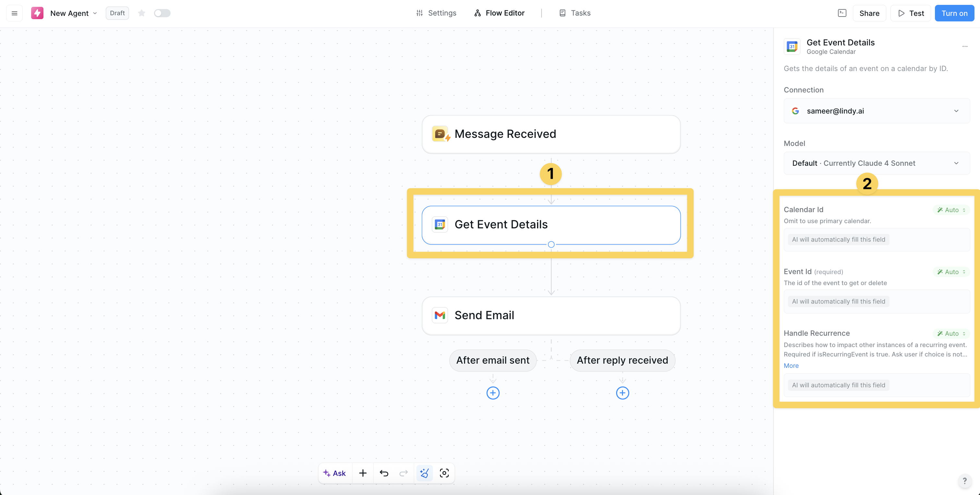980x495 pixels.
Task: Switch Event Id Auto mode toggle
Action: tap(951, 272)
